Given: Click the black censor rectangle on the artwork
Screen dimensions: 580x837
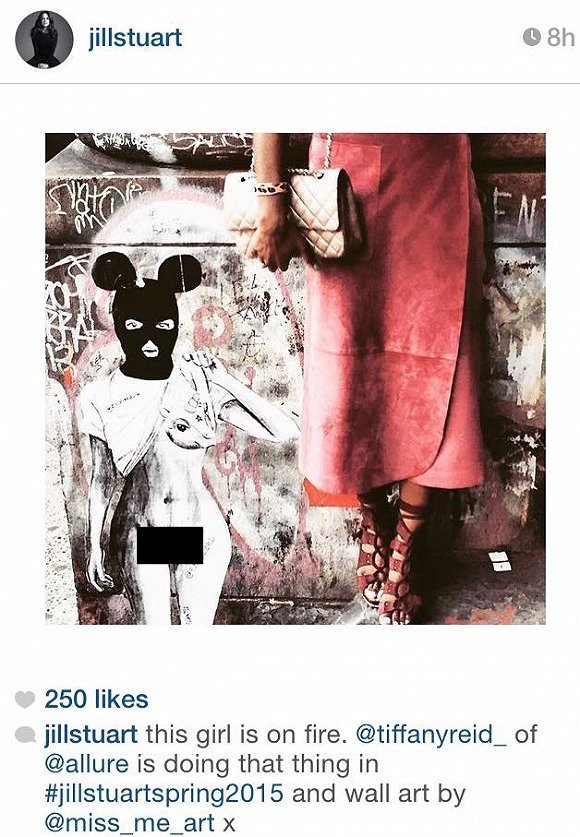Looking at the screenshot, I should click(170, 546).
